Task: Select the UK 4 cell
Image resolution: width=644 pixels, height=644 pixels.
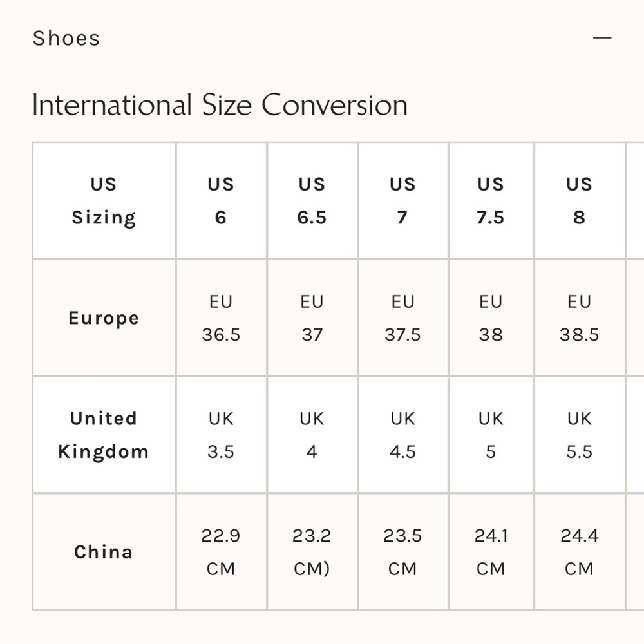Action: tap(312, 435)
